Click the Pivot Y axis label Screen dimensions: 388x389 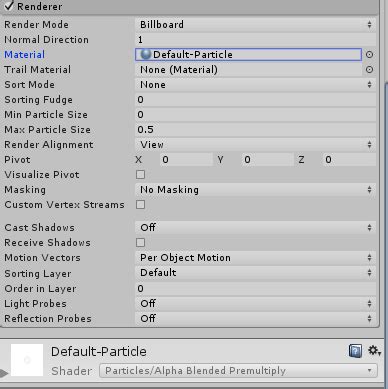220,160
